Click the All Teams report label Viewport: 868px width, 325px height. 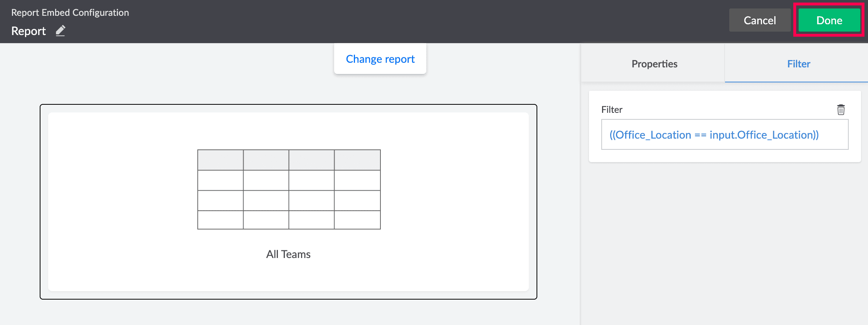(x=288, y=254)
